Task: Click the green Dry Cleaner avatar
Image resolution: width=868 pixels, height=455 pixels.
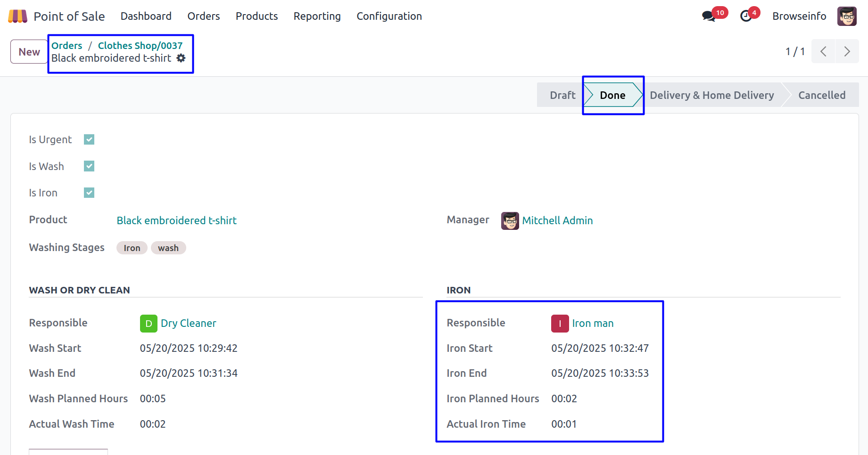Action: pos(149,324)
